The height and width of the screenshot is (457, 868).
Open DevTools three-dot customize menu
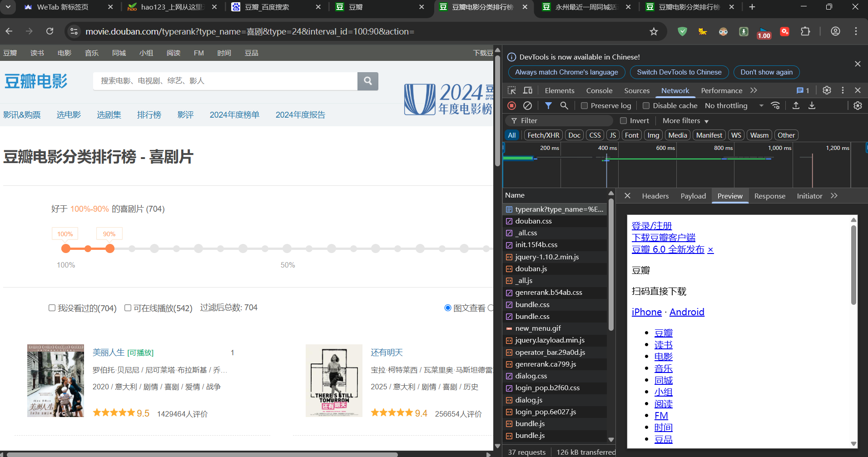coord(843,90)
